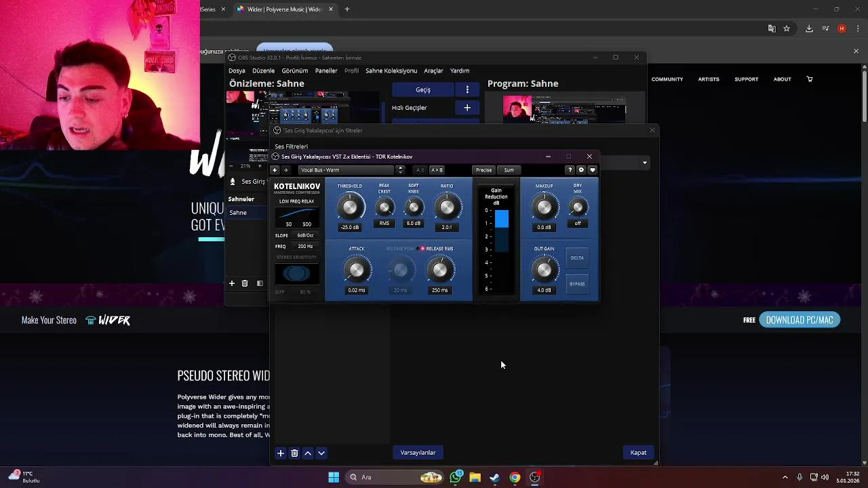Image resolution: width=868 pixels, height=488 pixels.
Task: Open the Kotelnikov help question mark
Action: point(570,170)
